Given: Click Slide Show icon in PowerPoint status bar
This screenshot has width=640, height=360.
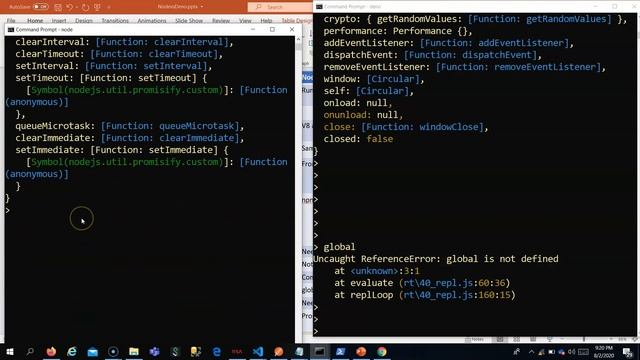Looking at the screenshot, I should [550, 339].
